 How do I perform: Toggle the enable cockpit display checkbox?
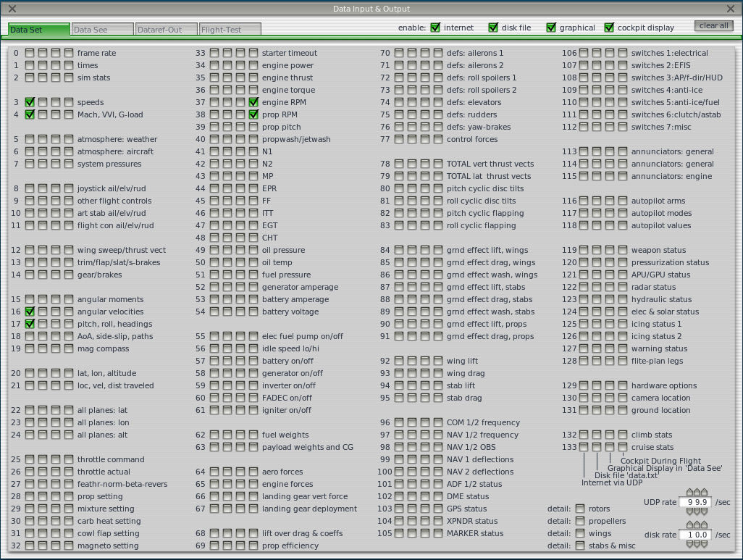tap(609, 28)
